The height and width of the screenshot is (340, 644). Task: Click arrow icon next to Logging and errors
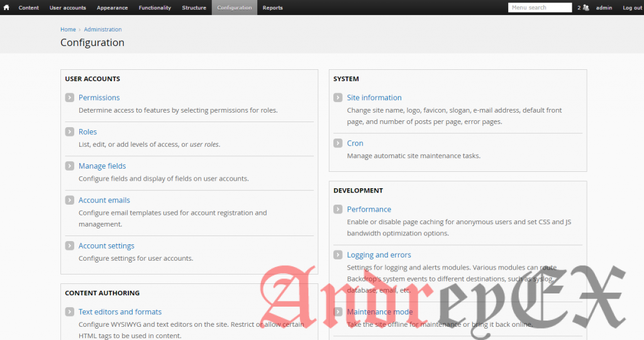338,255
